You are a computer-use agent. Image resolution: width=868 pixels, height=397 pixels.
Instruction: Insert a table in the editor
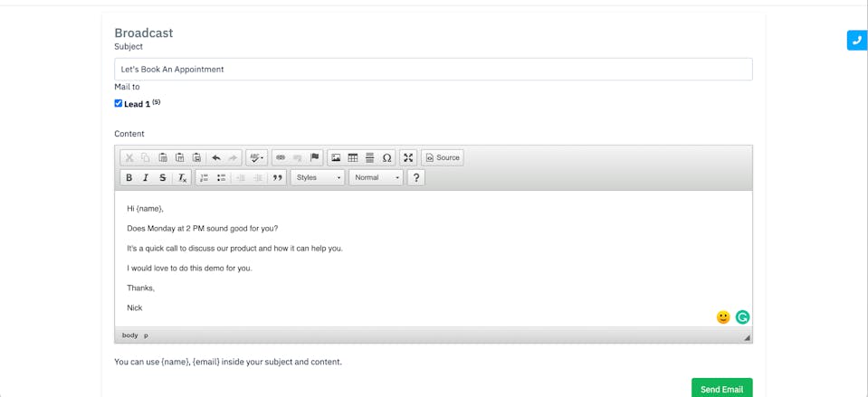pyautogui.click(x=353, y=157)
